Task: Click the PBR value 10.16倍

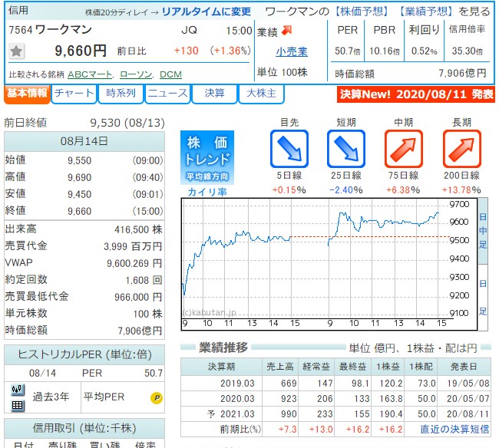Action: [385, 51]
